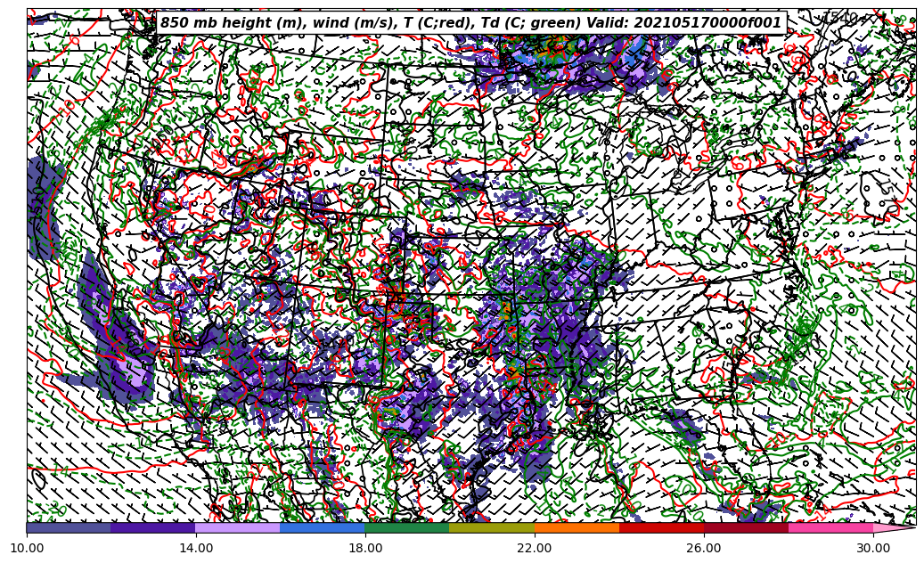Image resolution: width=924 pixels, height=563 pixels.
Task: Pick the light lavender 14–16 colorbar segment
Action: click(x=238, y=527)
